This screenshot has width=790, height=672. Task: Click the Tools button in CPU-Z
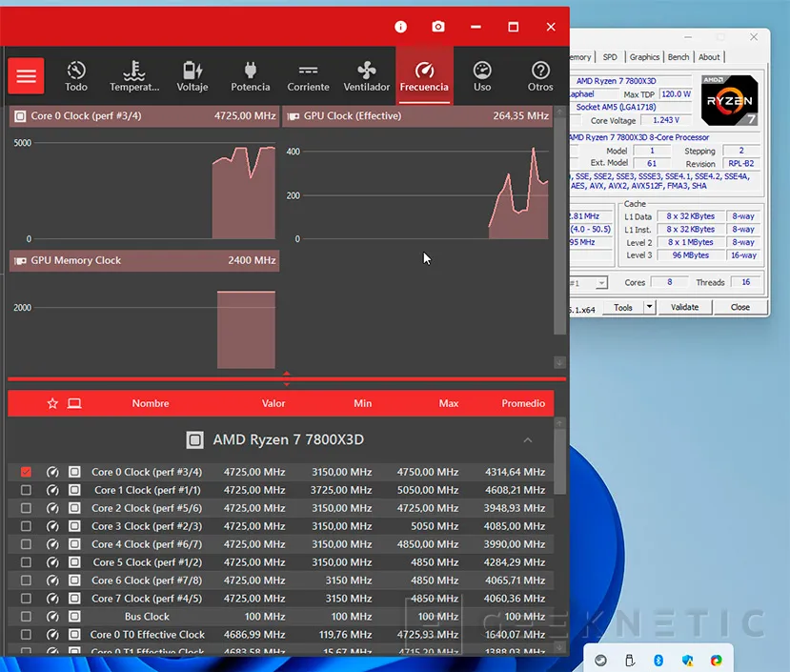point(623,307)
